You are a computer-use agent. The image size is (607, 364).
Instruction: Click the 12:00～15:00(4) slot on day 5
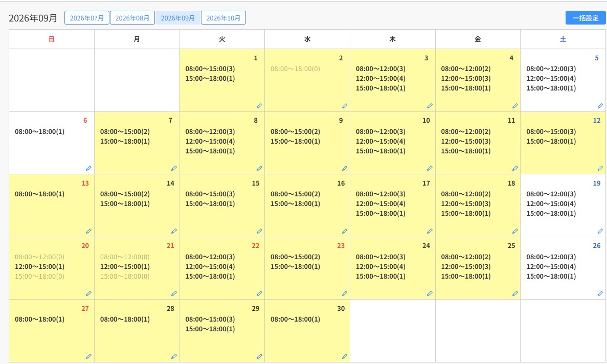[551, 79]
